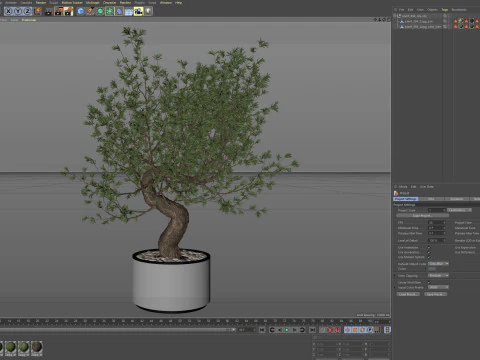Open the Motion Tracker menu
Viewport: 480px width, 360px height.
(72, 3)
